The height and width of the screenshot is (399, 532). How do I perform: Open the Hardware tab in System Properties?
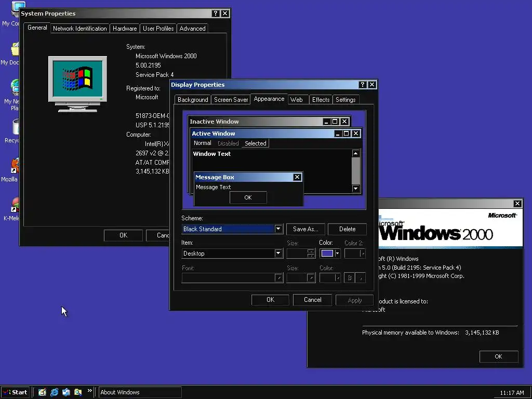click(x=125, y=29)
